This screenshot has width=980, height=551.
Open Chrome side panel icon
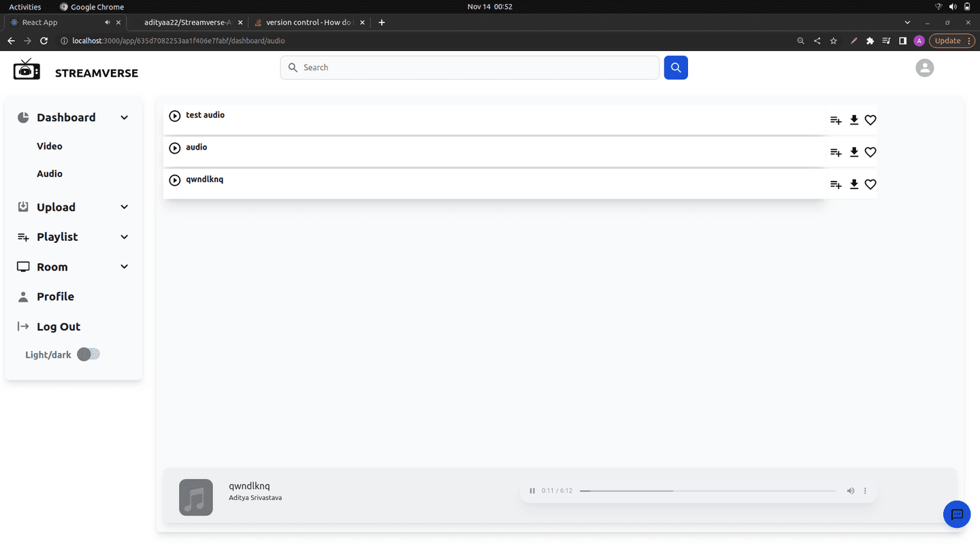[902, 41]
